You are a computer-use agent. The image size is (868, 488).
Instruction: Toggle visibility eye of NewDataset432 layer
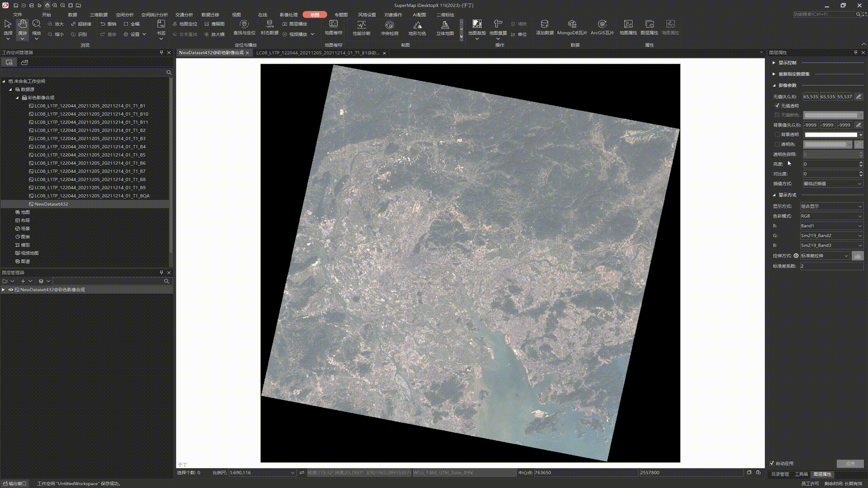[x=11, y=290]
